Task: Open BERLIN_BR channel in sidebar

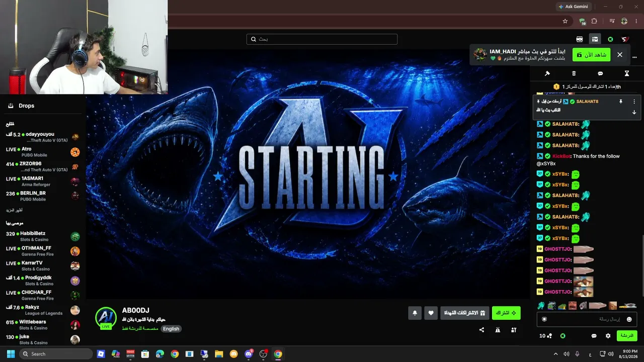Action: point(42,196)
